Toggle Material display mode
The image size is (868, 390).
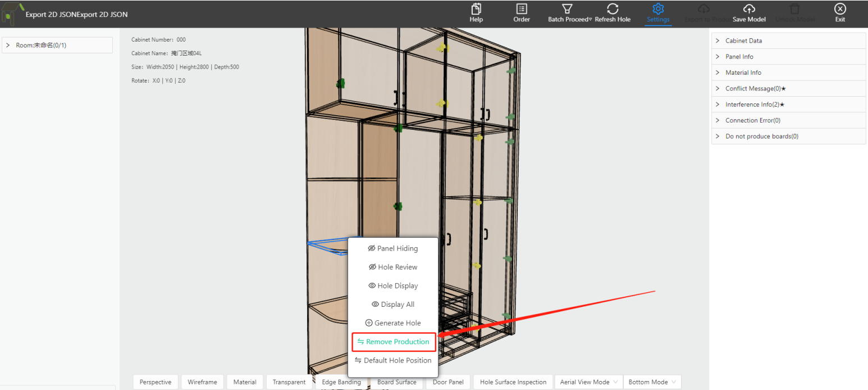(245, 382)
